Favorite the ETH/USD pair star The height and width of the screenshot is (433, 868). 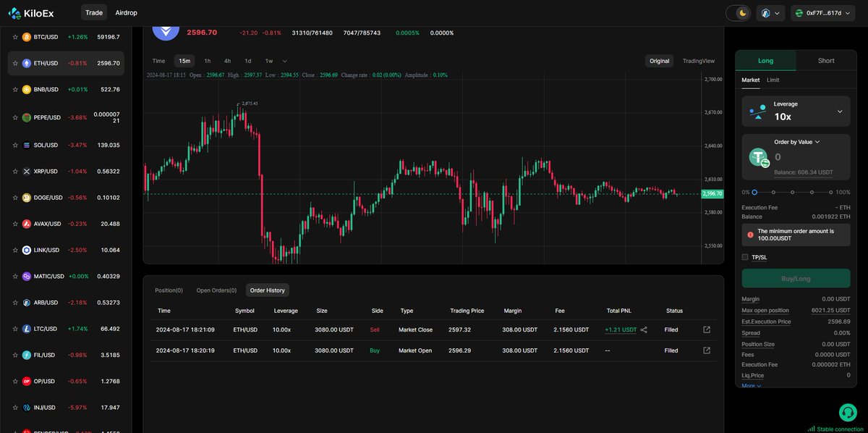[15, 64]
